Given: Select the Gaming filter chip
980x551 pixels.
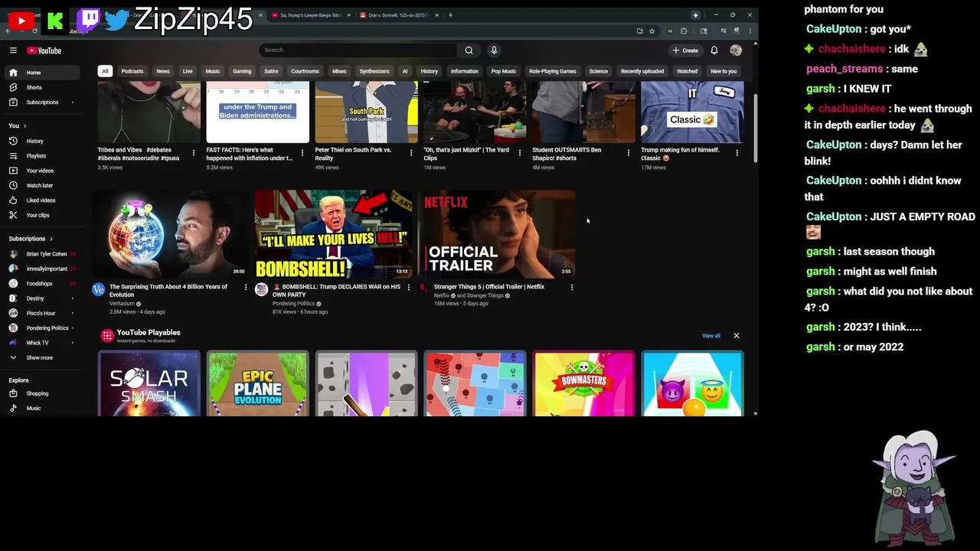Looking at the screenshot, I should coord(242,71).
